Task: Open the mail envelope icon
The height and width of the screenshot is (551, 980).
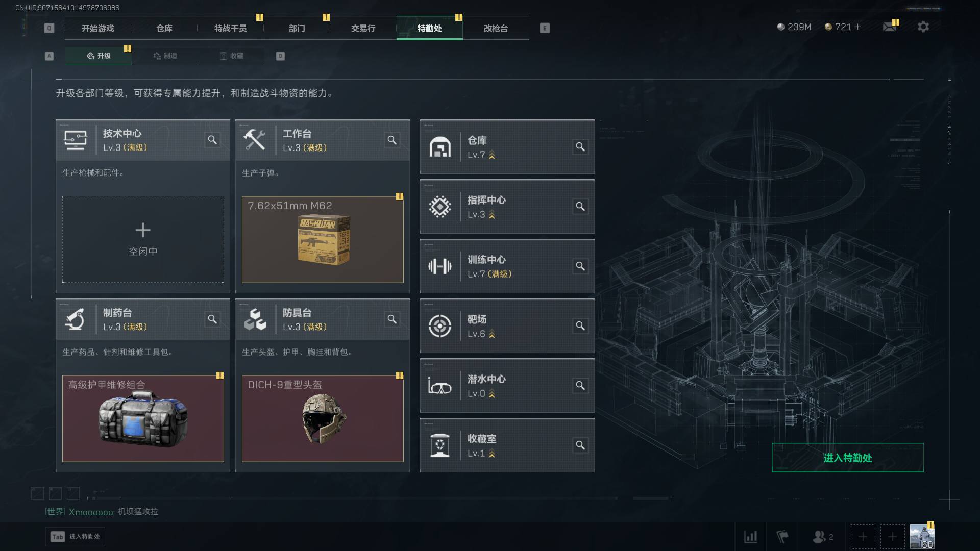Action: (890, 27)
